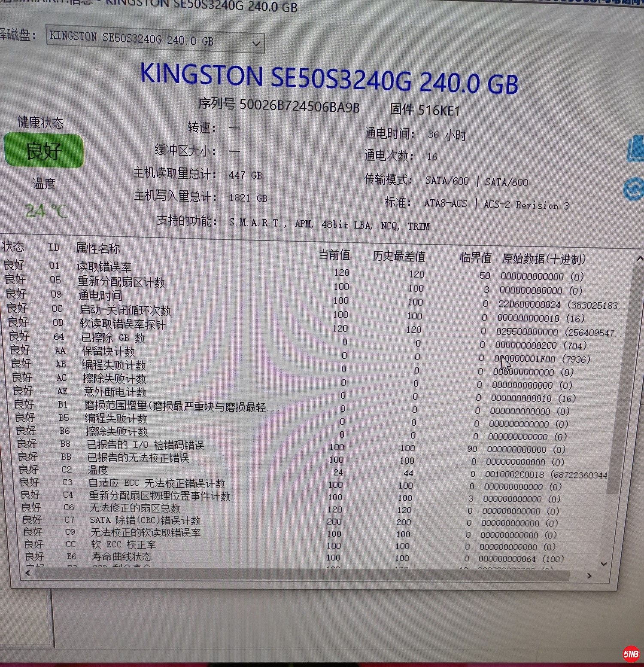Click the horizontal scrollbar left arrow
Image resolution: width=644 pixels, height=667 pixels.
click(28, 573)
